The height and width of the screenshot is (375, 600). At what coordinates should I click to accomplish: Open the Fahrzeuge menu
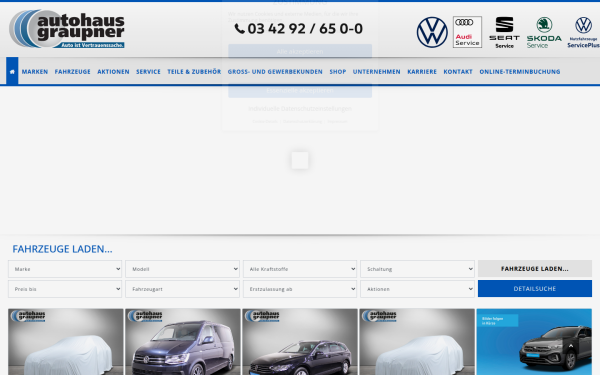(x=73, y=72)
